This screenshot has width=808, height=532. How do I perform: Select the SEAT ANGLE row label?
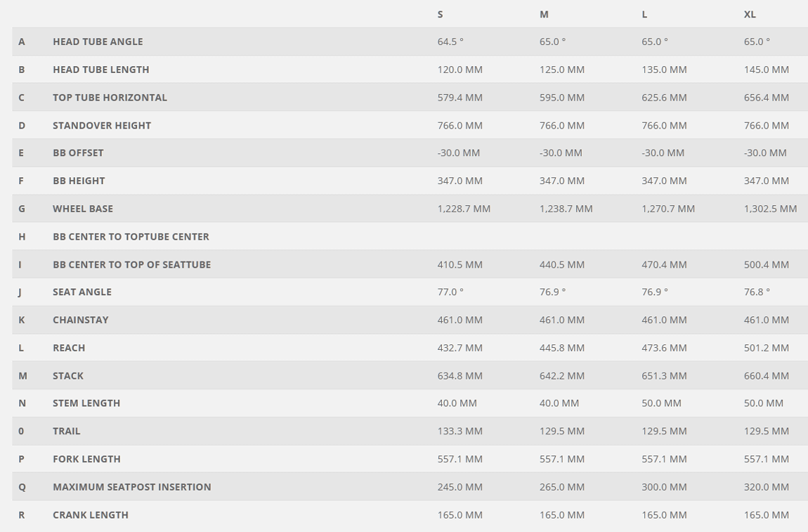pos(82,292)
